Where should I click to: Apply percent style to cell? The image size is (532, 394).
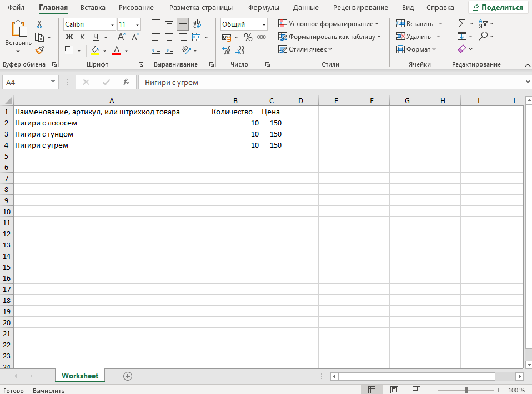pyautogui.click(x=248, y=37)
